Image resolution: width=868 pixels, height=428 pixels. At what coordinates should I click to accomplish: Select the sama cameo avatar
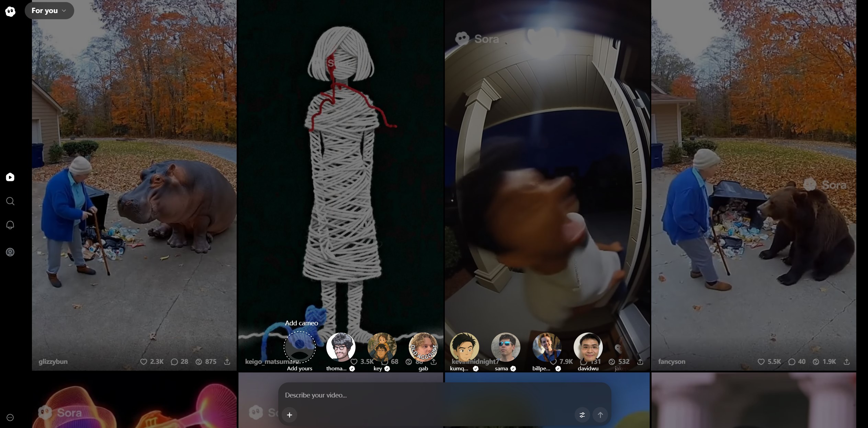(x=506, y=347)
